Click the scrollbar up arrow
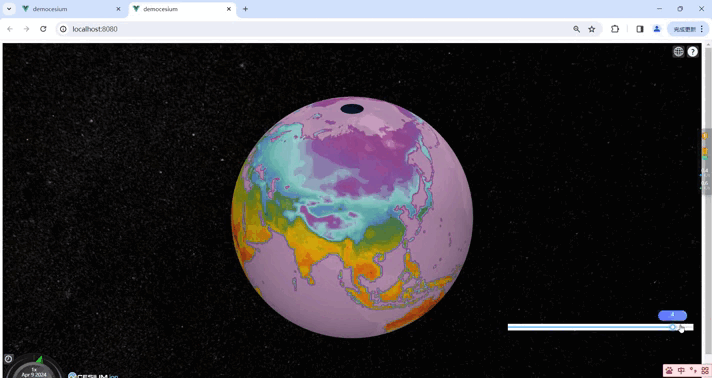Image resolution: width=712 pixels, height=378 pixels. click(x=707, y=46)
